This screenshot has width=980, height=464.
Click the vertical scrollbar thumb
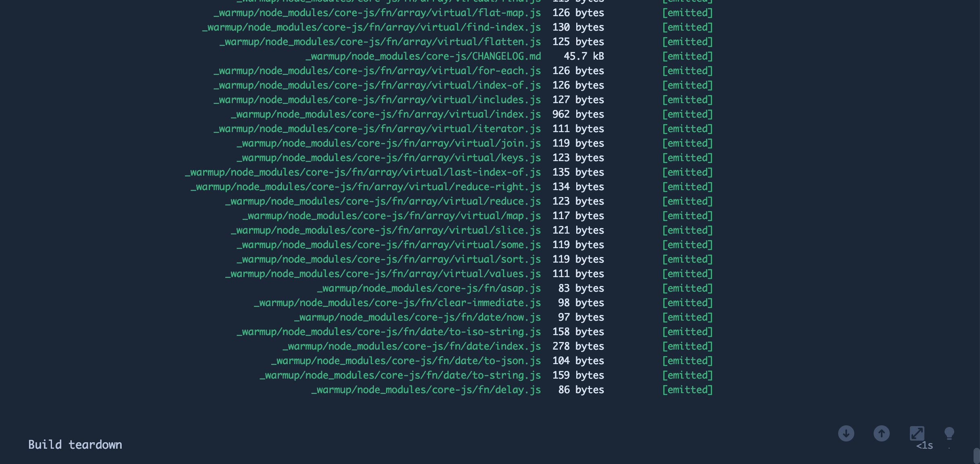point(976,456)
